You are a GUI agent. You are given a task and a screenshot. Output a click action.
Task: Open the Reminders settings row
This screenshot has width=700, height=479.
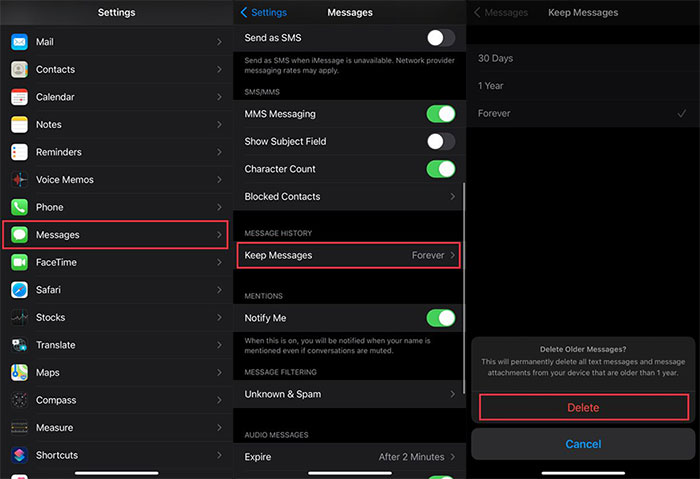click(117, 152)
